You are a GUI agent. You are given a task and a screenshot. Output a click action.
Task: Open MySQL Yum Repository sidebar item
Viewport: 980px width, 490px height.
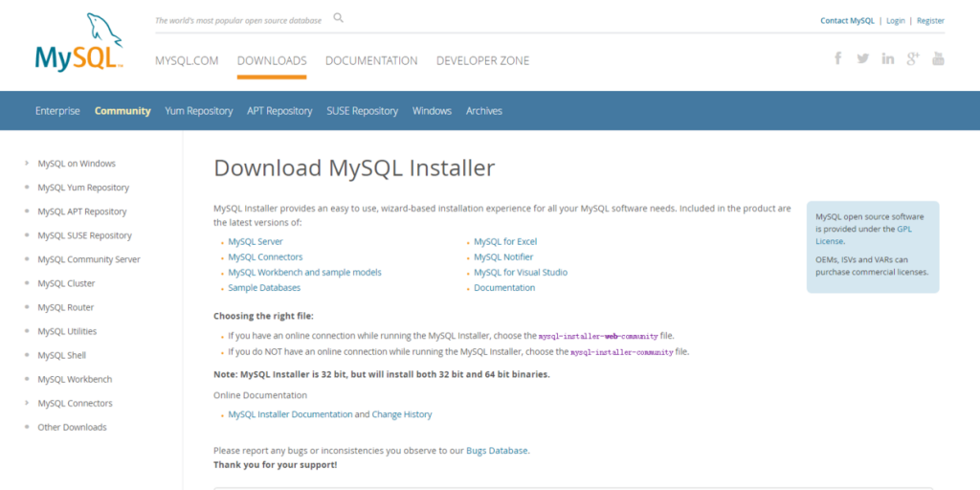click(x=83, y=188)
